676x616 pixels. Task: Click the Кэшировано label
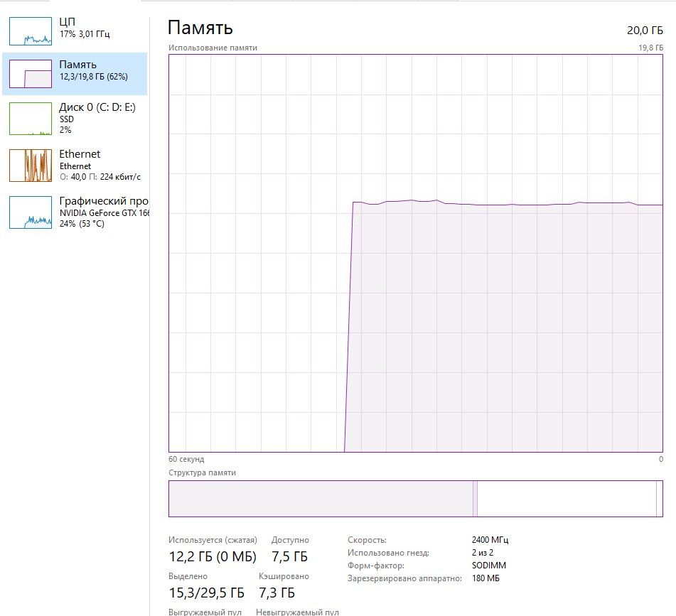284,576
